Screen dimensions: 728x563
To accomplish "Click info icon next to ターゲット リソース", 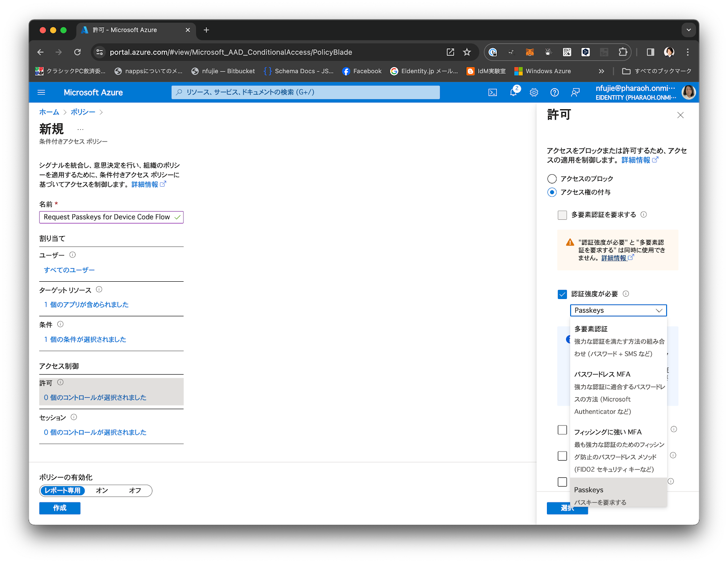I will coord(99,289).
